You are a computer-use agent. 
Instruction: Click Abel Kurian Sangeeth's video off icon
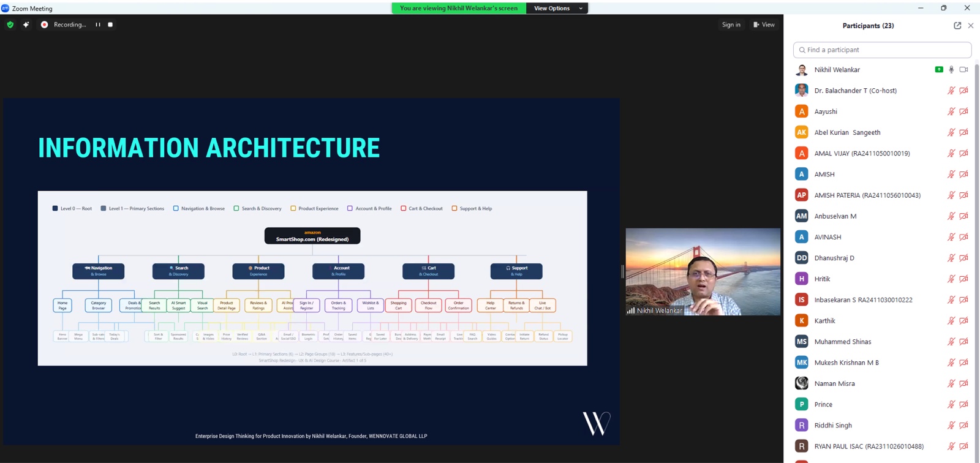(963, 132)
